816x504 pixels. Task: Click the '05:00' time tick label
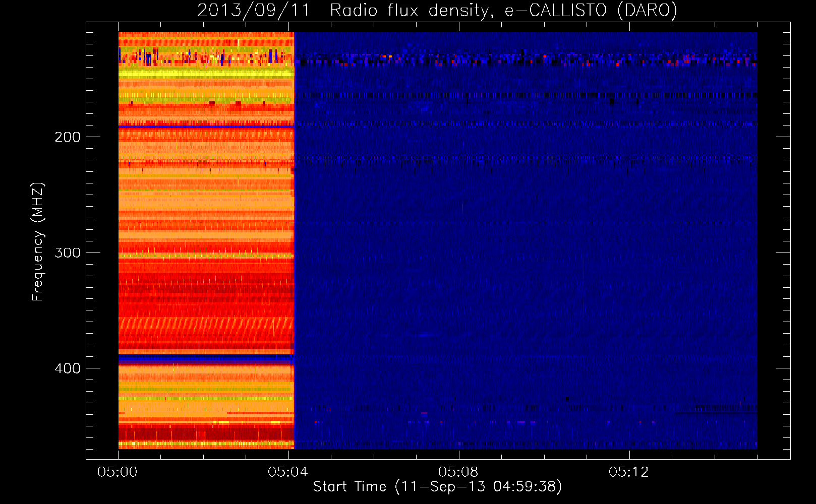tap(118, 472)
